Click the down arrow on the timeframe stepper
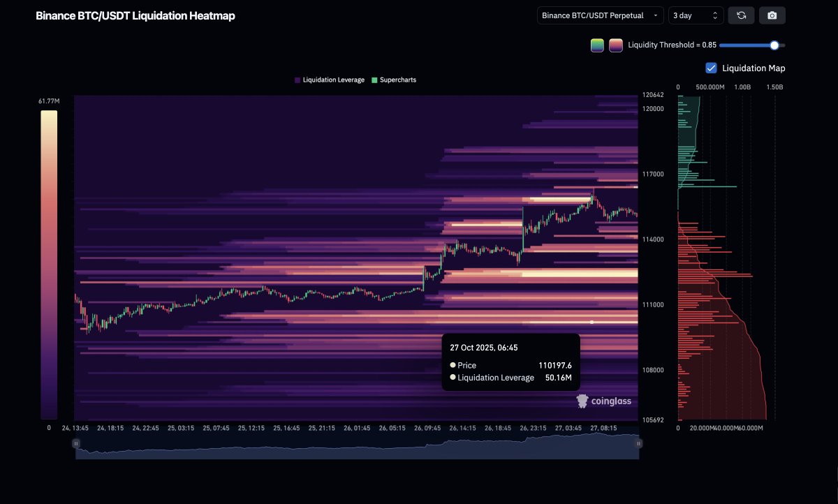The width and height of the screenshot is (838, 504). (715, 18)
